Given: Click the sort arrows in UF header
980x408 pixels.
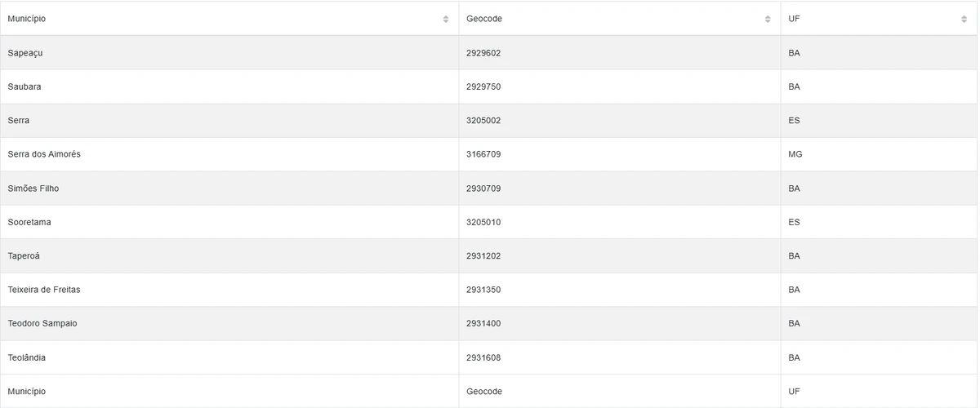Looking at the screenshot, I should pyautogui.click(x=964, y=19).
